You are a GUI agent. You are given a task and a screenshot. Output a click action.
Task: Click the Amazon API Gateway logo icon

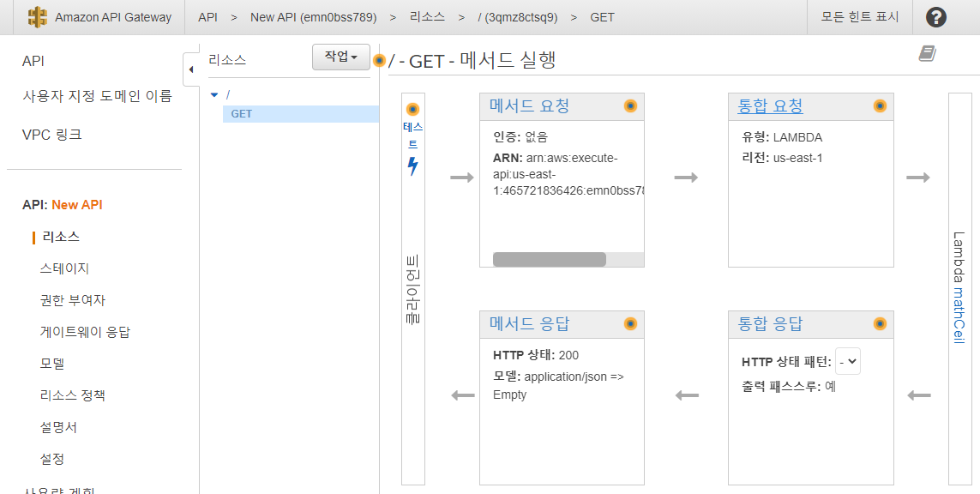[x=38, y=17]
